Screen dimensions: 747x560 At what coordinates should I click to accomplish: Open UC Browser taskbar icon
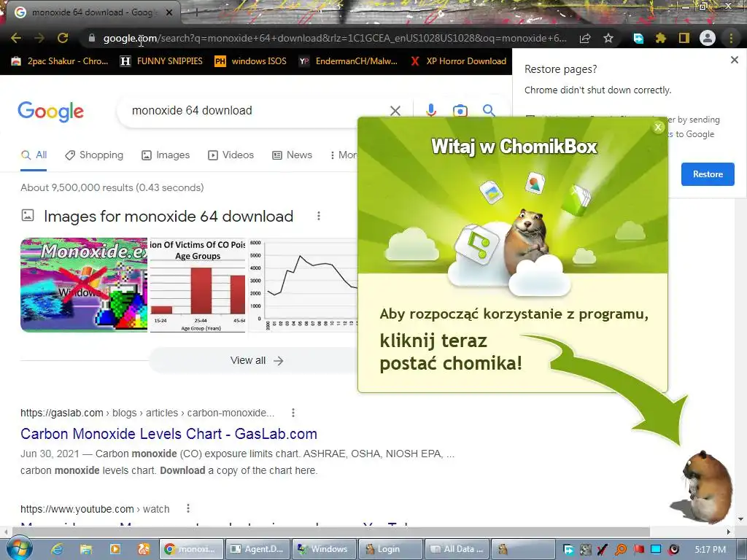(144, 549)
